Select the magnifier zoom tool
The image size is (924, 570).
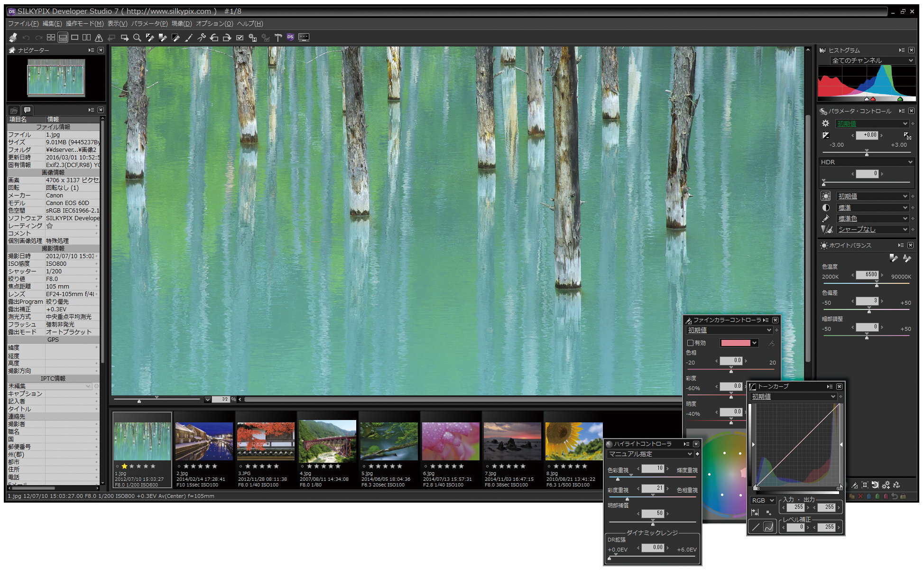click(x=137, y=37)
